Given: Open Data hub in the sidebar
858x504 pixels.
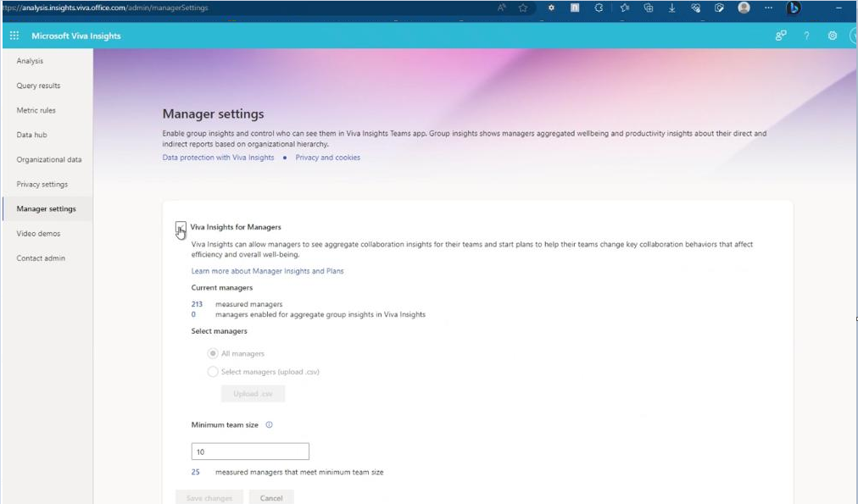Looking at the screenshot, I should click(x=31, y=135).
